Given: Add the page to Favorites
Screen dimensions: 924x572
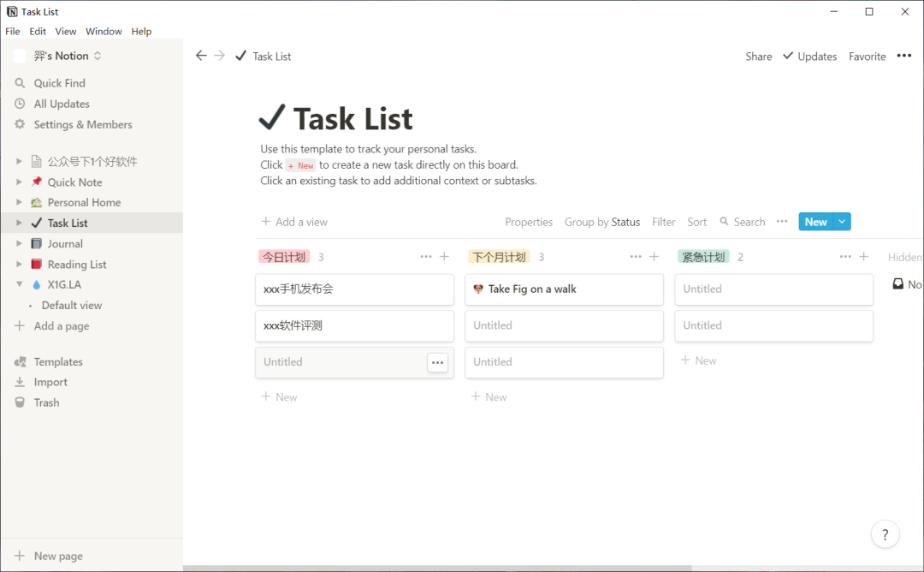Looking at the screenshot, I should [867, 57].
